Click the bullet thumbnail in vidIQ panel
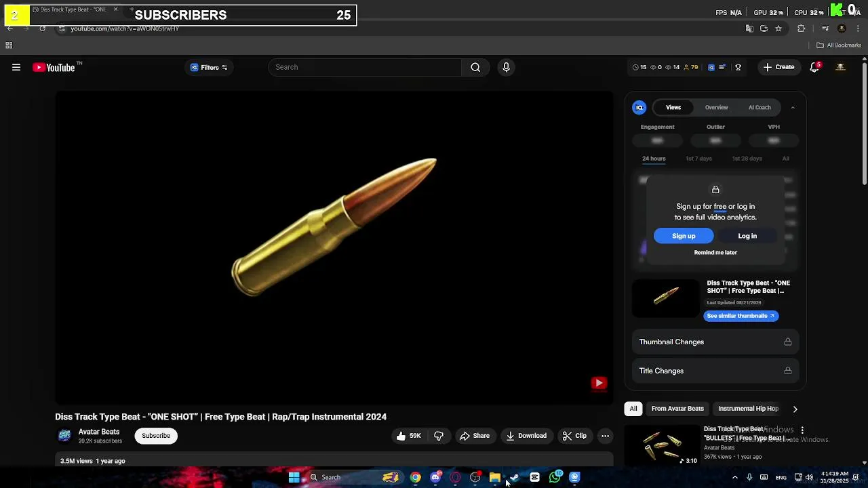 tap(666, 298)
